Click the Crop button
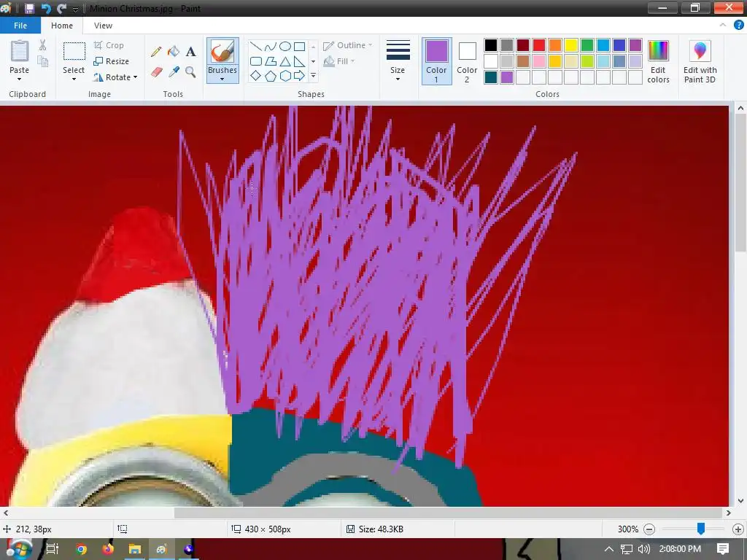This screenshot has width=747, height=560. 109,45
